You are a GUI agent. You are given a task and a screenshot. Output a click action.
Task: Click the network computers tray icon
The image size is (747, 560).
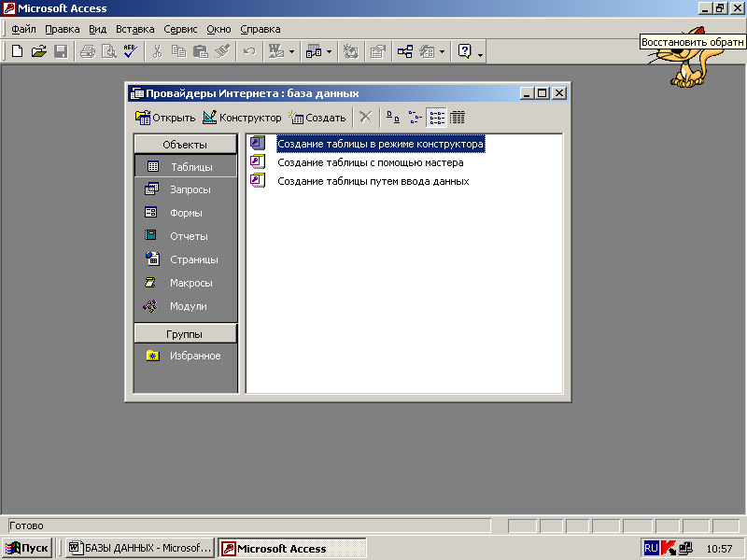pyautogui.click(x=686, y=548)
